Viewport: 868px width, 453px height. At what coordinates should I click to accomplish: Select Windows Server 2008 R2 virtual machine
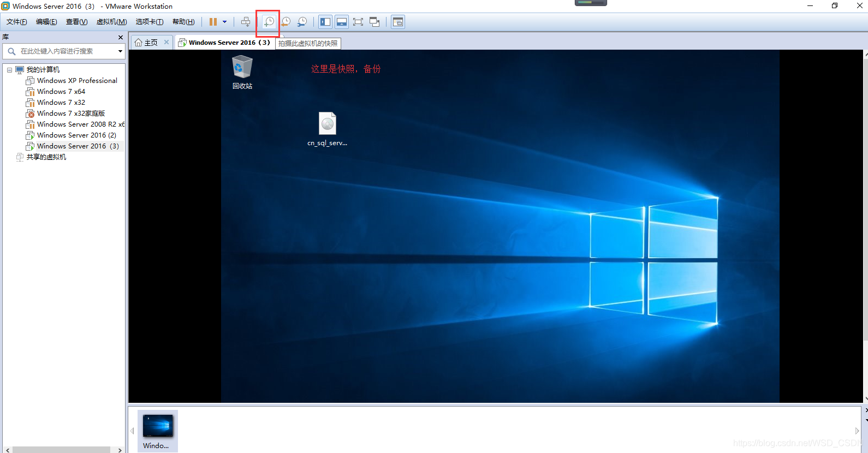pyautogui.click(x=81, y=124)
